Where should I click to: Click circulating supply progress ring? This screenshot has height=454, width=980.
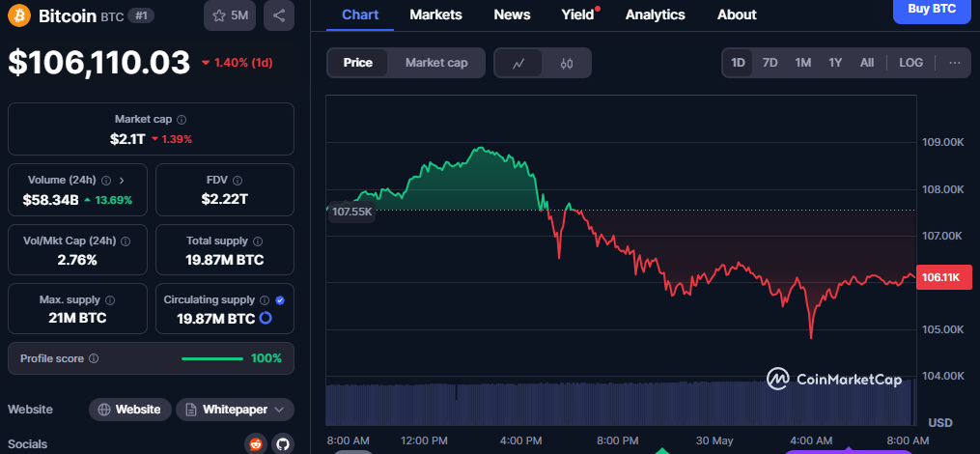tap(265, 319)
